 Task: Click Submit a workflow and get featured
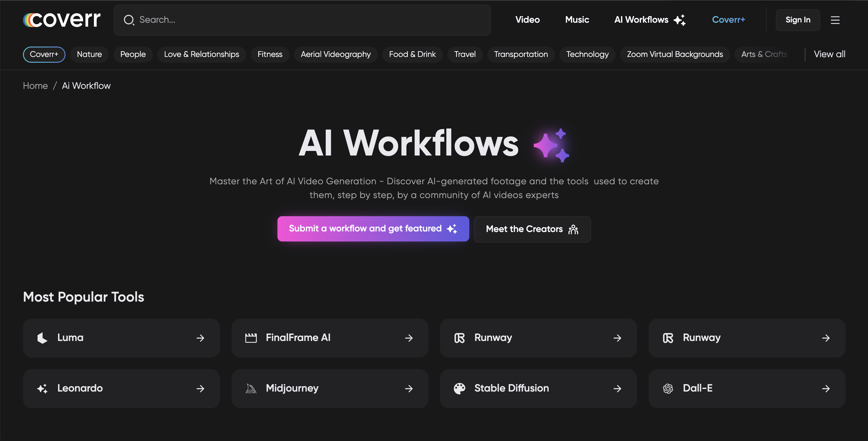click(x=373, y=228)
